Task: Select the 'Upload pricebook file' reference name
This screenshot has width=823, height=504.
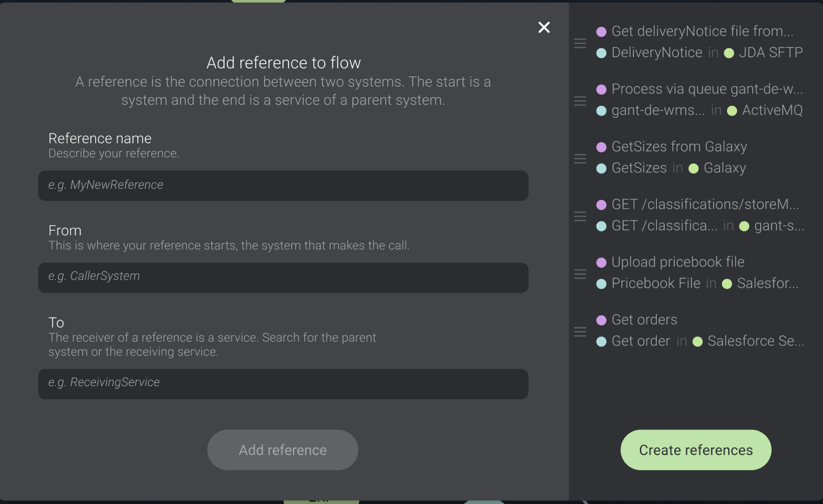Action: (x=678, y=262)
